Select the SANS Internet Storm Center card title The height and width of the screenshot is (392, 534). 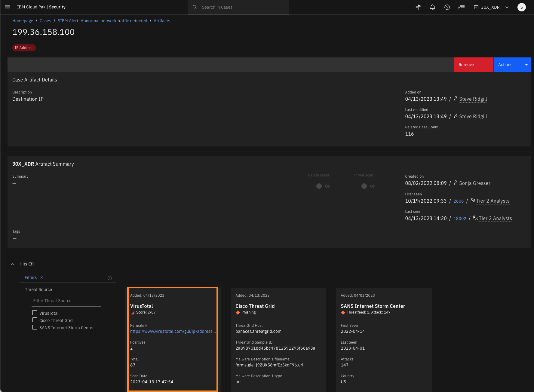click(x=373, y=306)
